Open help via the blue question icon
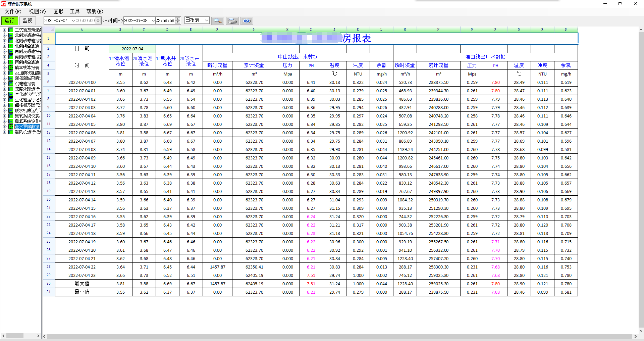644x341 pixels. point(247,21)
